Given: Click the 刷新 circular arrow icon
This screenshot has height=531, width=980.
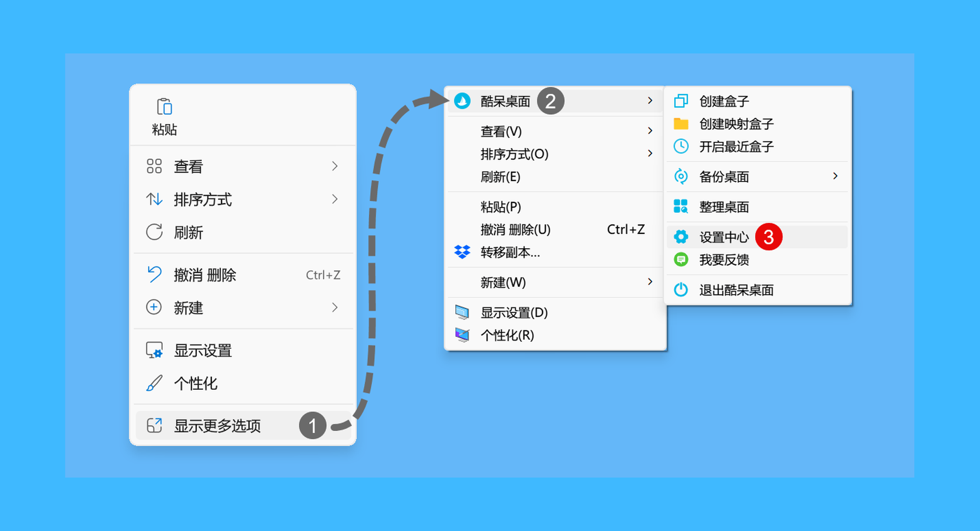Looking at the screenshot, I should coord(154,232).
